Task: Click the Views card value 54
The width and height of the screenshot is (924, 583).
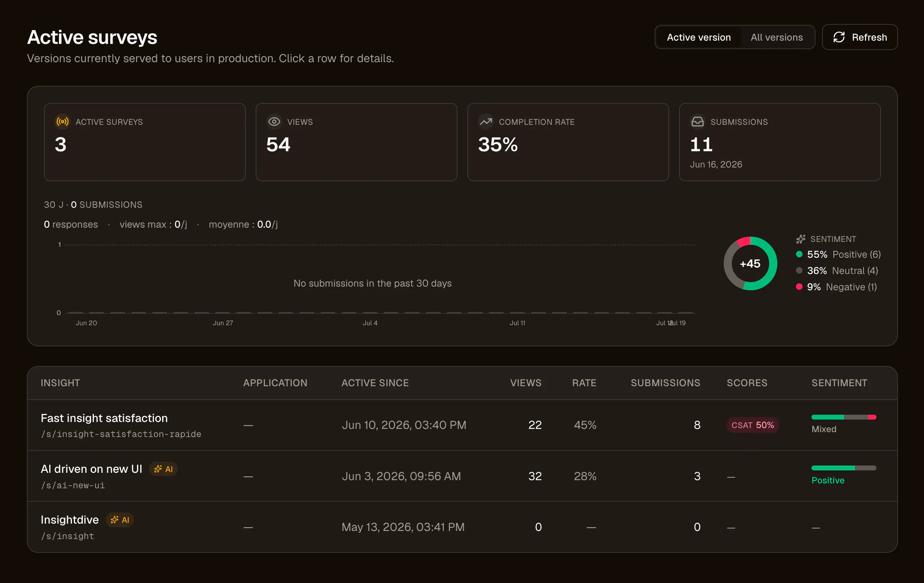Action: click(x=278, y=145)
